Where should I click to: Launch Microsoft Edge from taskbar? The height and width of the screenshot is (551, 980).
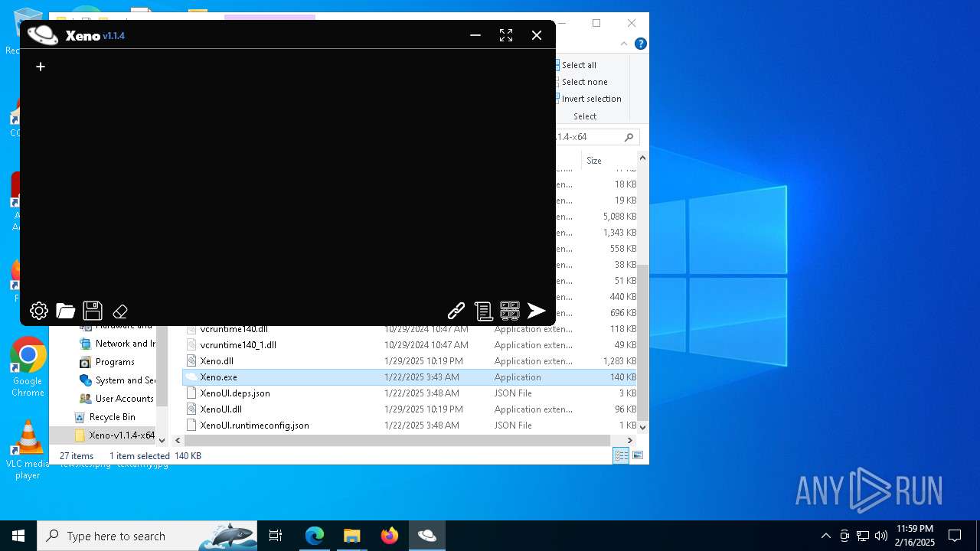pyautogui.click(x=315, y=536)
